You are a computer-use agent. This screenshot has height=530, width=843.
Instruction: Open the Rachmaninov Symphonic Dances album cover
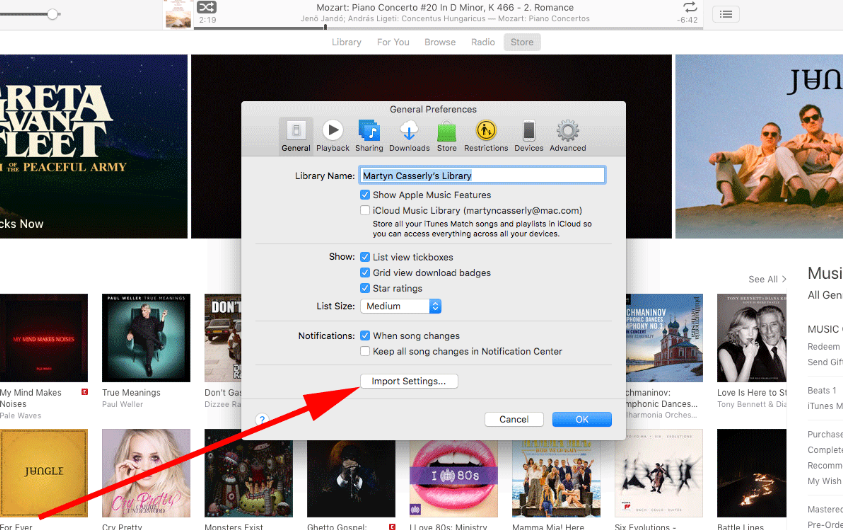coord(664,338)
